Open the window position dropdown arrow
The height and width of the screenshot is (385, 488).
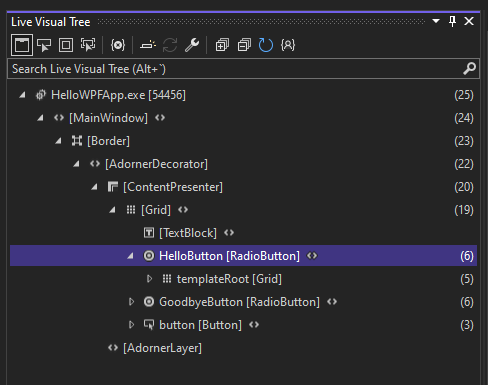coord(436,21)
